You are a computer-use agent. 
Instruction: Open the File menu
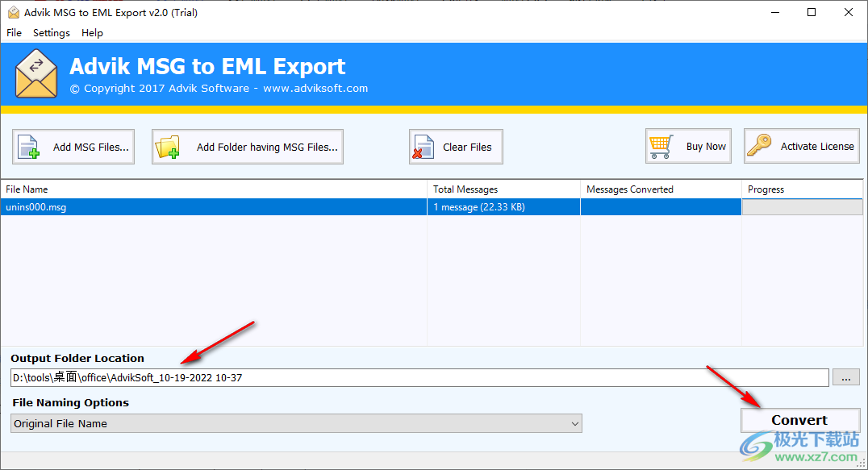14,32
